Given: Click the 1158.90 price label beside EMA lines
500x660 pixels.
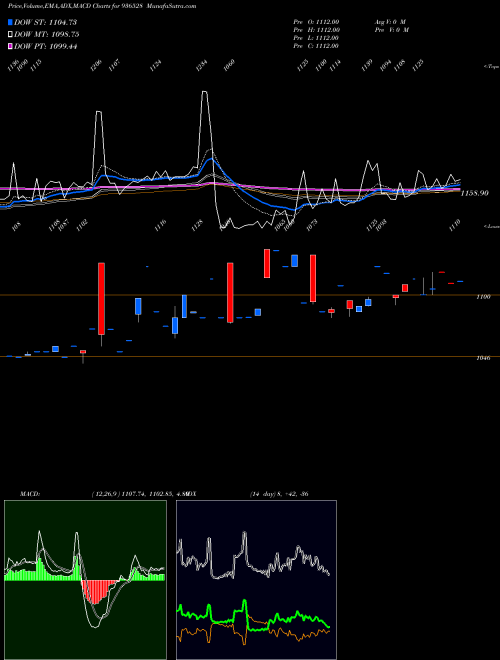Looking at the screenshot, I should pyautogui.click(x=474, y=193).
